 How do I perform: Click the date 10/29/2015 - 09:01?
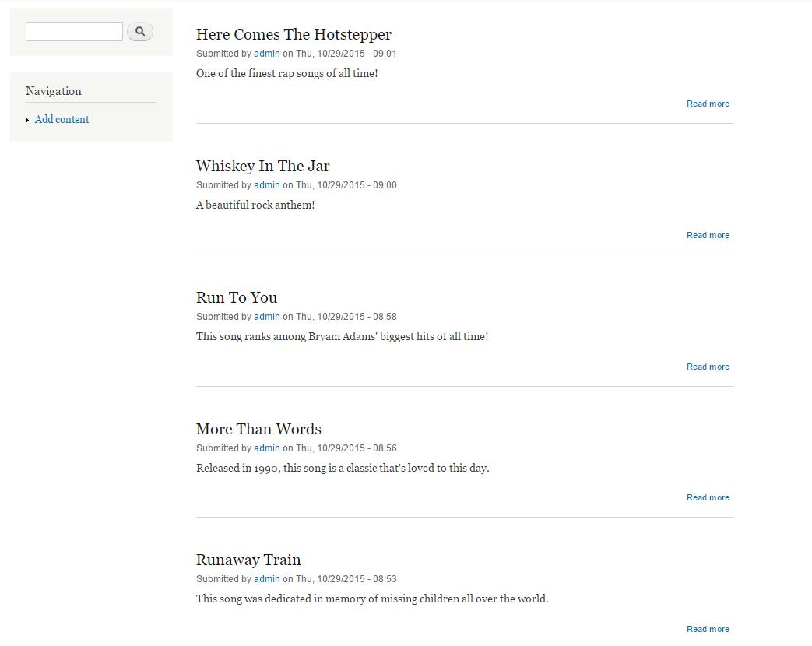(x=357, y=54)
